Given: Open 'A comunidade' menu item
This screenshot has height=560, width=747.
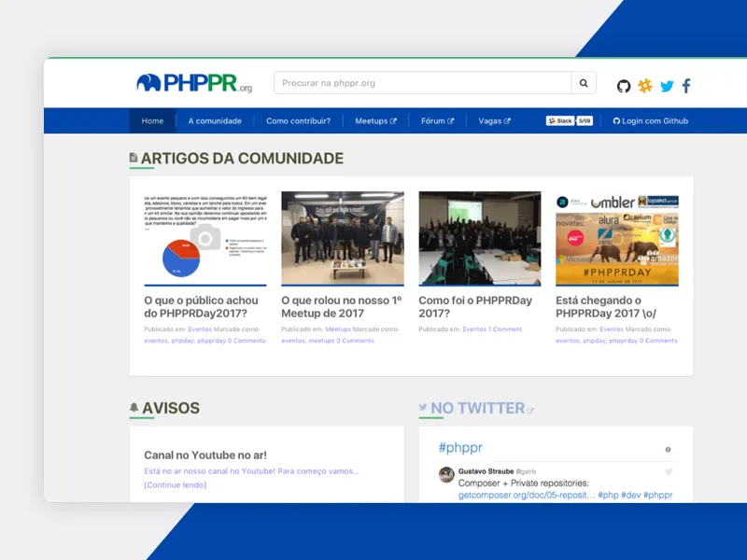Looking at the screenshot, I should click(215, 121).
